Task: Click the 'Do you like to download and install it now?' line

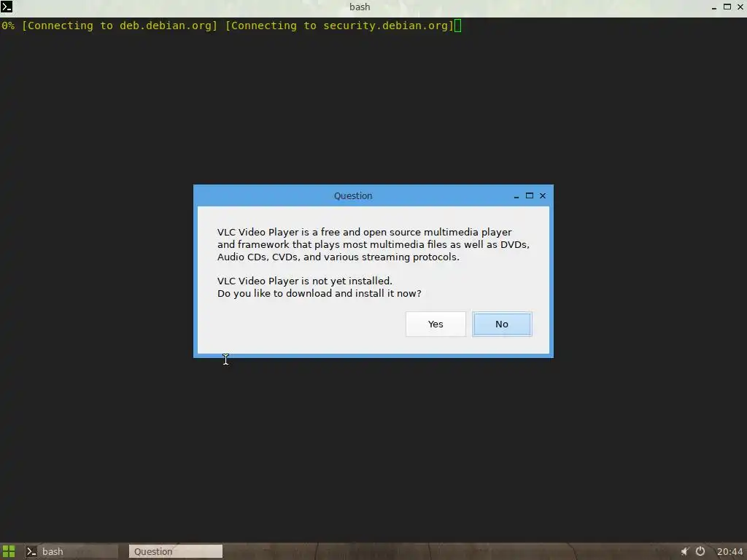Action: click(320, 293)
